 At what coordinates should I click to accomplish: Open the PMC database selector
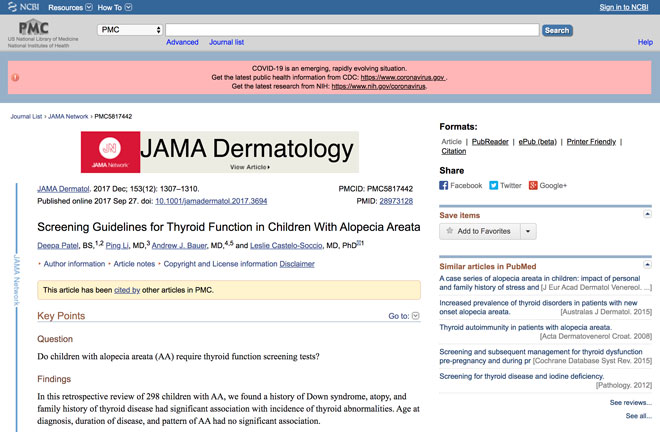click(x=130, y=30)
